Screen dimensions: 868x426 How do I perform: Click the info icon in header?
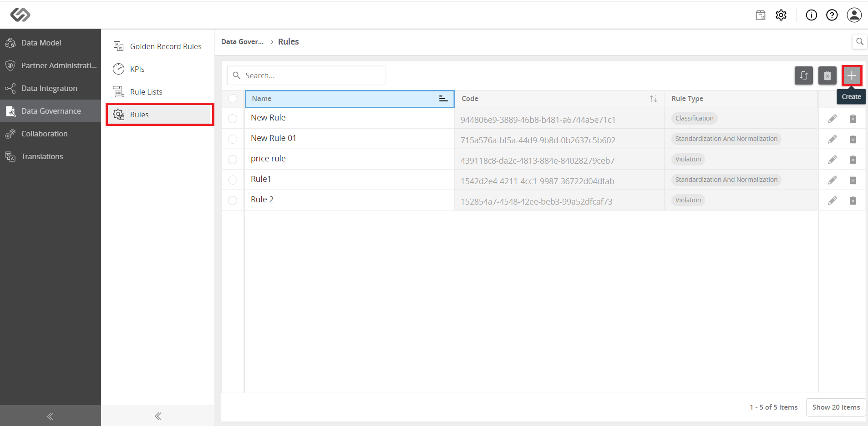click(x=812, y=15)
